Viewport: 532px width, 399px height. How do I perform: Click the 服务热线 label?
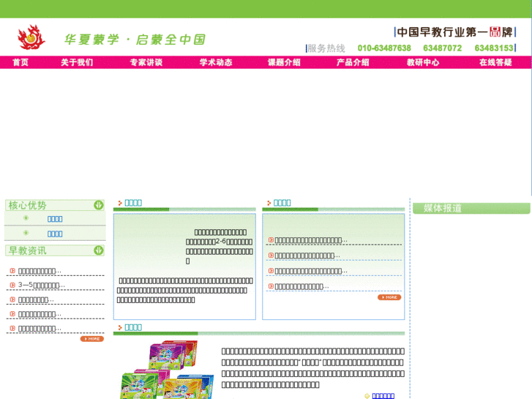coord(326,48)
